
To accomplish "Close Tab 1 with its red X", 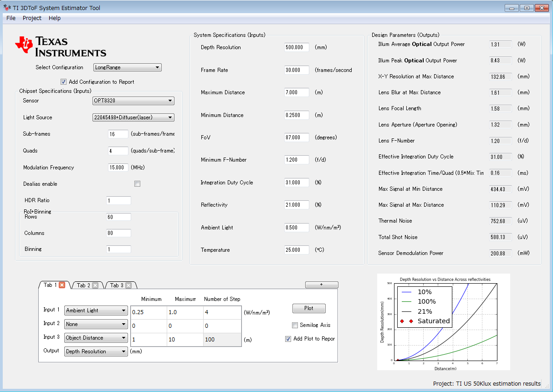I will 62,285.
